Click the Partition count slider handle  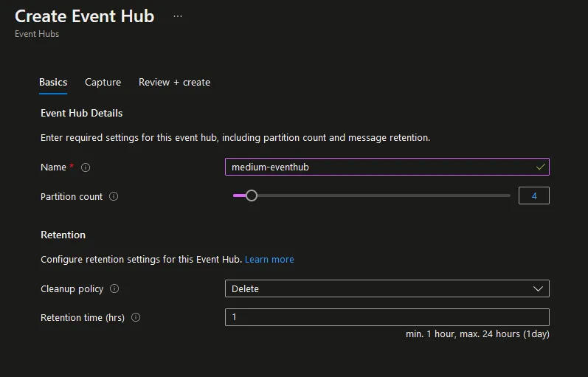[252, 196]
